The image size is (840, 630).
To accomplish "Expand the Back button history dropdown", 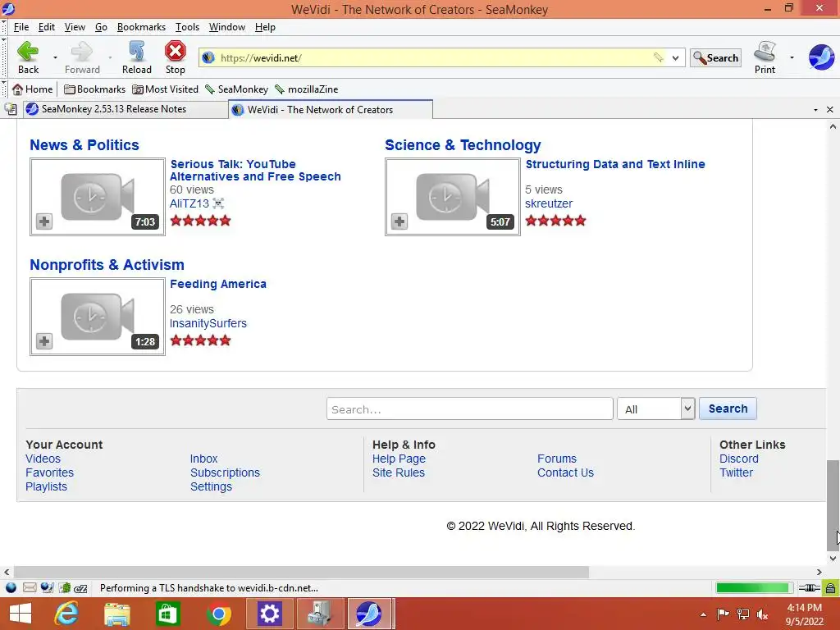I will [x=55, y=57].
